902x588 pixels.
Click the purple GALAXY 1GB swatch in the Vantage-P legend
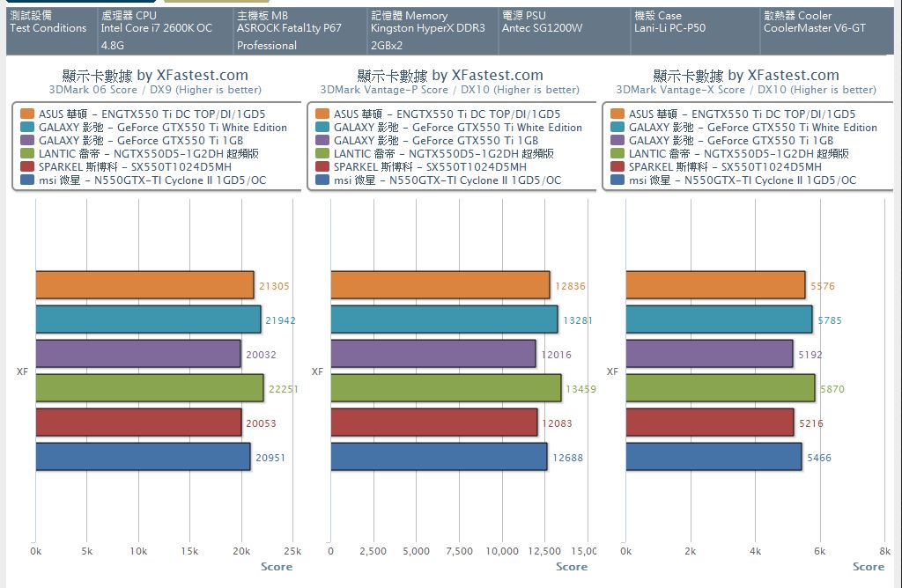point(322,141)
